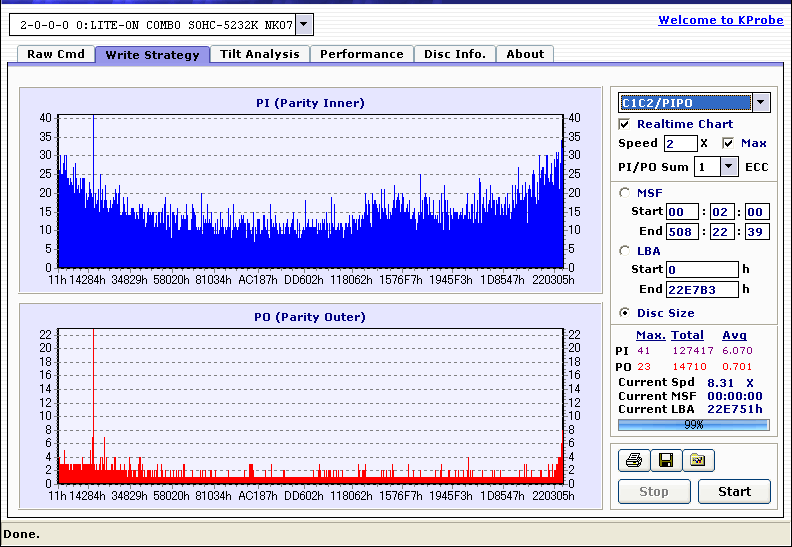Enable the Realtime Chart checkbox
This screenshot has height=547, width=792.
pyautogui.click(x=625, y=124)
